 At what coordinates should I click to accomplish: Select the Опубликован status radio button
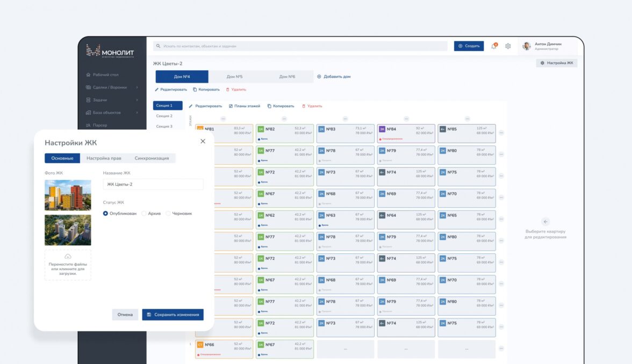coord(106,214)
